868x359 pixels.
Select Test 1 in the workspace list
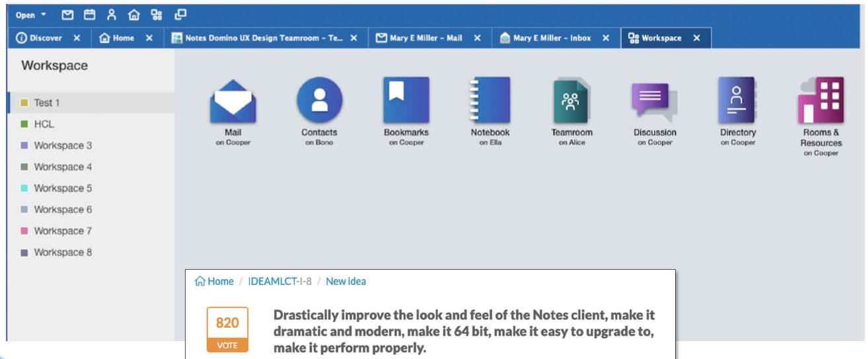click(x=90, y=102)
